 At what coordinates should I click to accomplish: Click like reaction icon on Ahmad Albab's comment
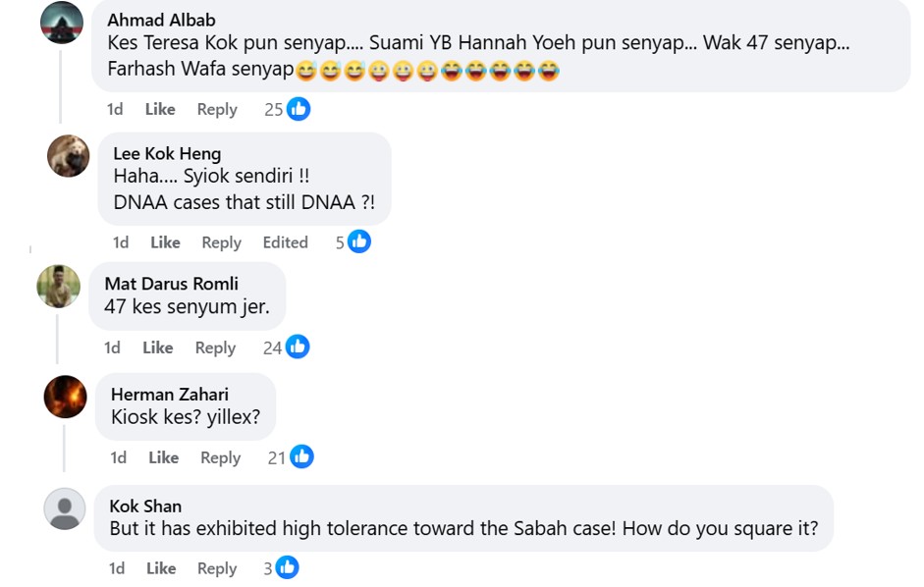coord(299,109)
